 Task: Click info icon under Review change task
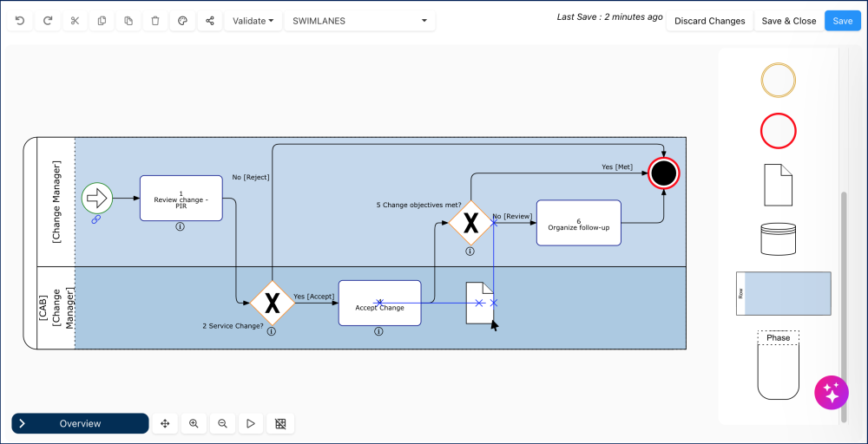tap(180, 226)
